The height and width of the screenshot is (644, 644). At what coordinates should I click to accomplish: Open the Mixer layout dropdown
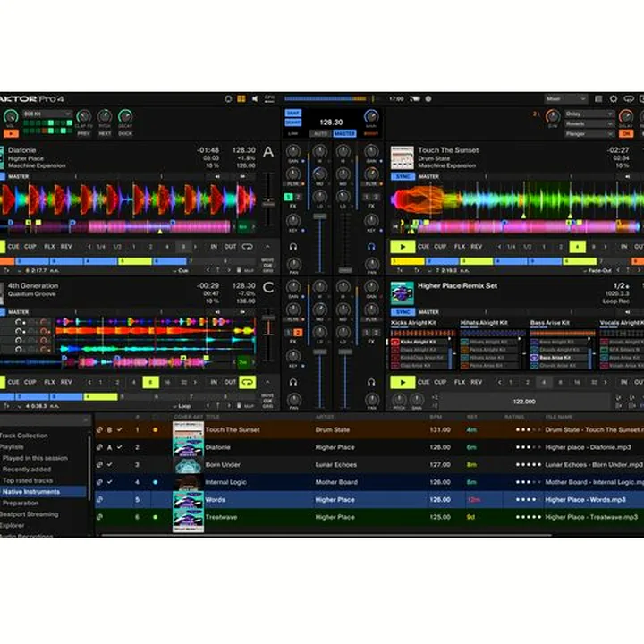click(565, 99)
